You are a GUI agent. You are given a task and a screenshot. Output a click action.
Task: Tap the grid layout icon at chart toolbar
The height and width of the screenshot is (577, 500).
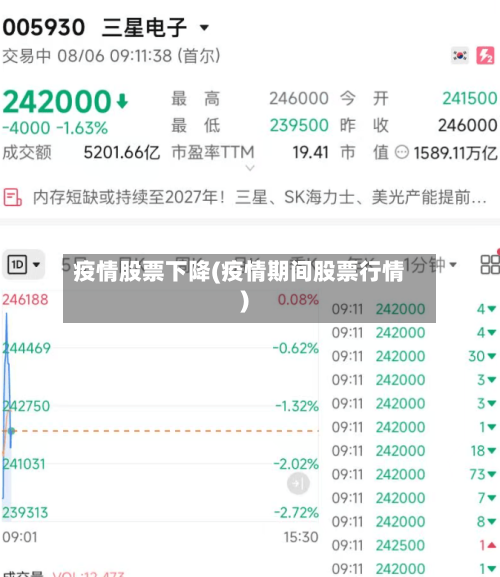(x=490, y=264)
